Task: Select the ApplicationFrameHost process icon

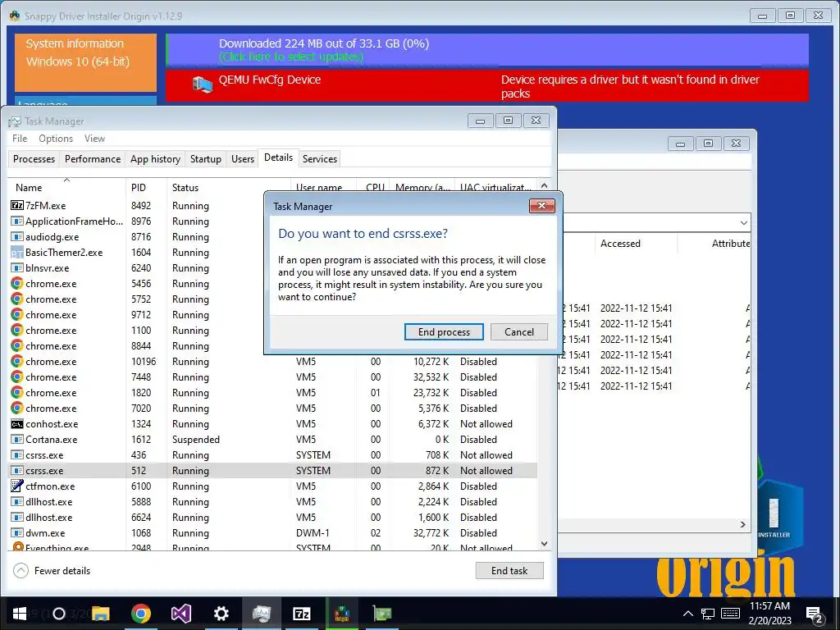Action: (x=17, y=221)
